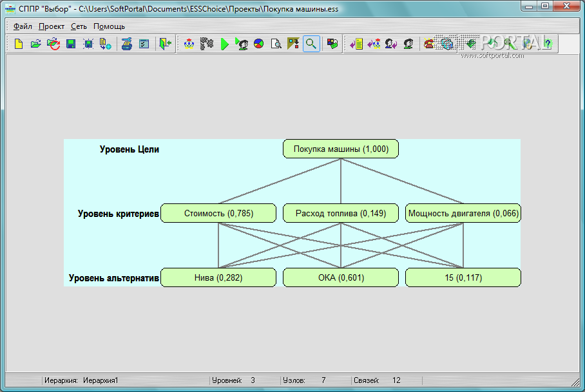Open a project with the folder icon
Viewport: 585px width, 392px height.
pos(35,44)
